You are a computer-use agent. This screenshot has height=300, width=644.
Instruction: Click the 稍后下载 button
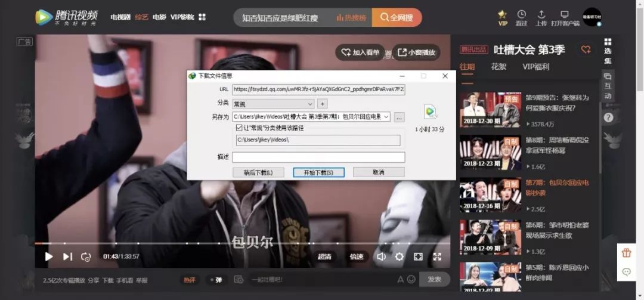(x=258, y=172)
